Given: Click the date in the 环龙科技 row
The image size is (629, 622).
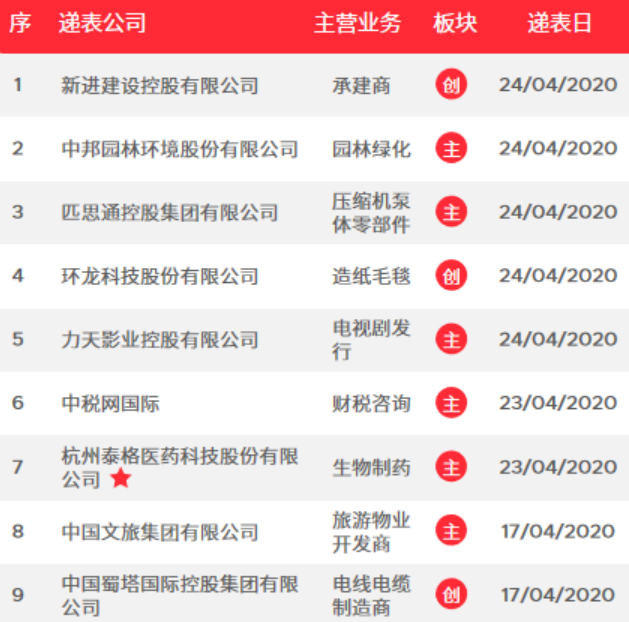Looking at the screenshot, I should [x=558, y=276].
